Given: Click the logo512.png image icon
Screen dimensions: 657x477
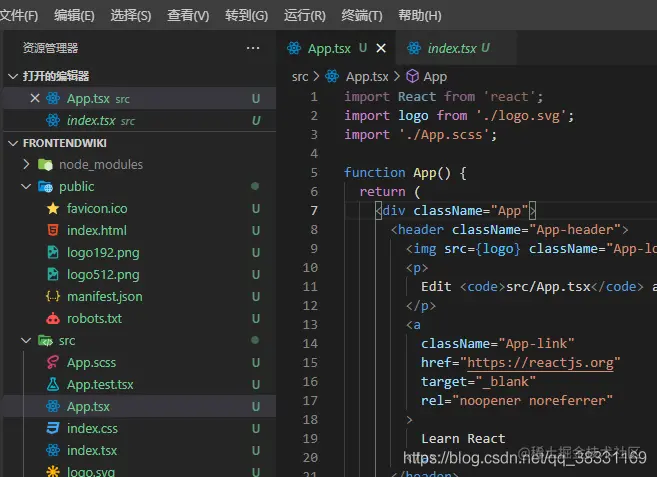Looking at the screenshot, I should (53, 275).
